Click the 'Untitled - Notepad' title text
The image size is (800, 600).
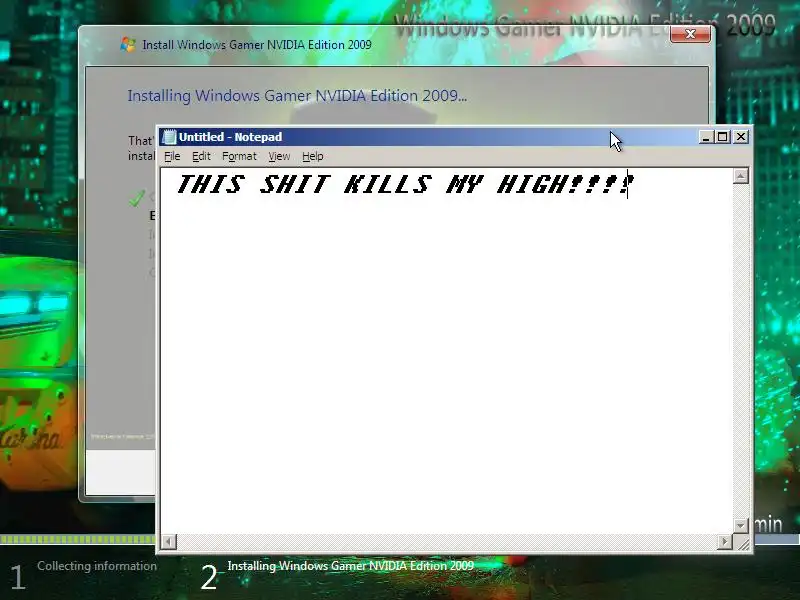tap(231, 137)
